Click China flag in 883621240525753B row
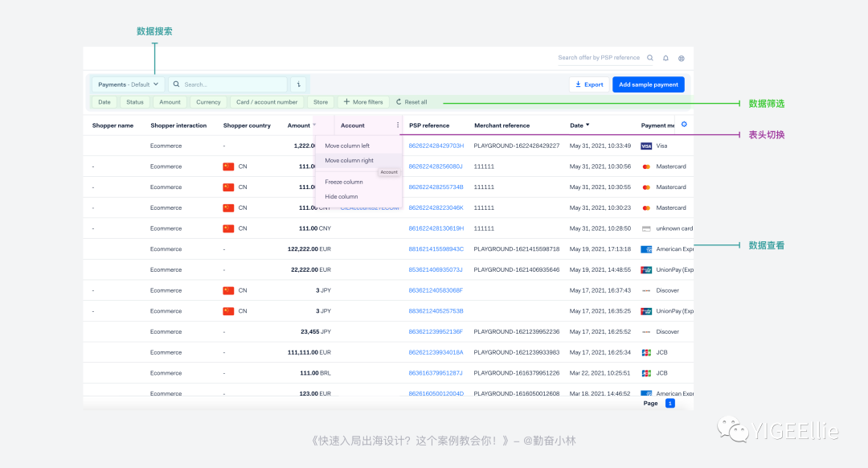Viewport: 868px width, 468px height. 228,311
